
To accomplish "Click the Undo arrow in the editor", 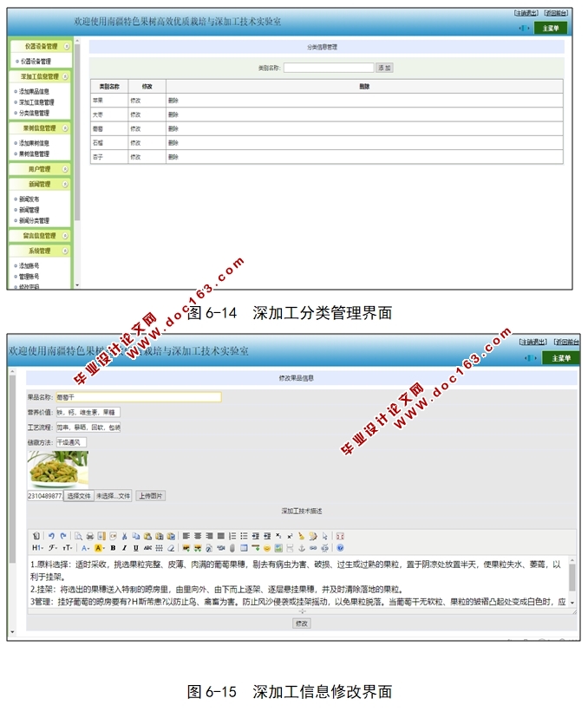I will click(x=51, y=536).
